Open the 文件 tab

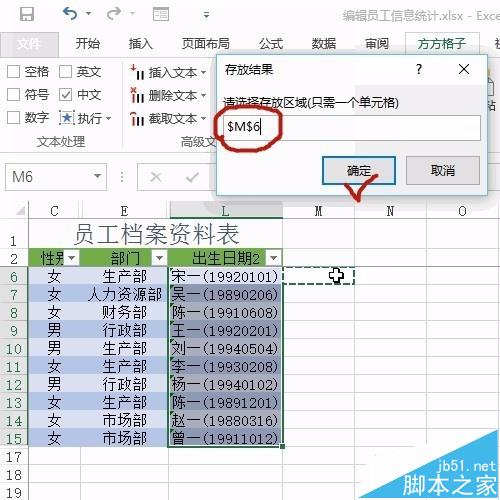pos(29,44)
